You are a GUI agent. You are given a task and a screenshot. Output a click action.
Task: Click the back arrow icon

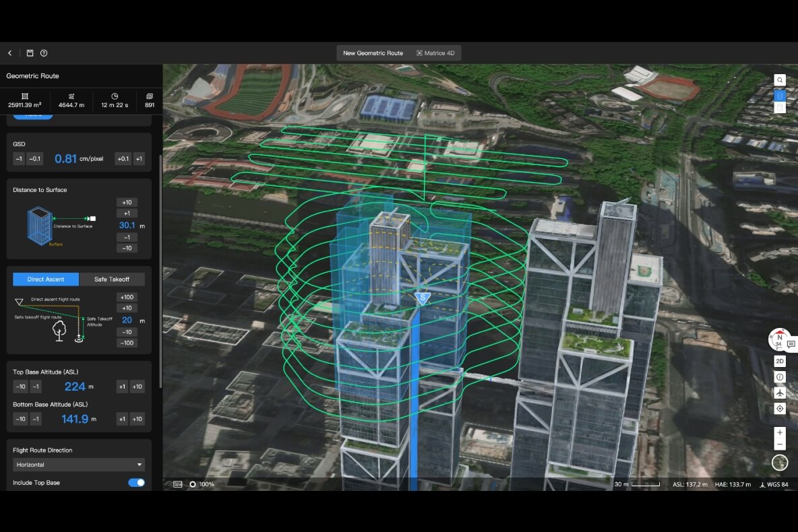9,53
